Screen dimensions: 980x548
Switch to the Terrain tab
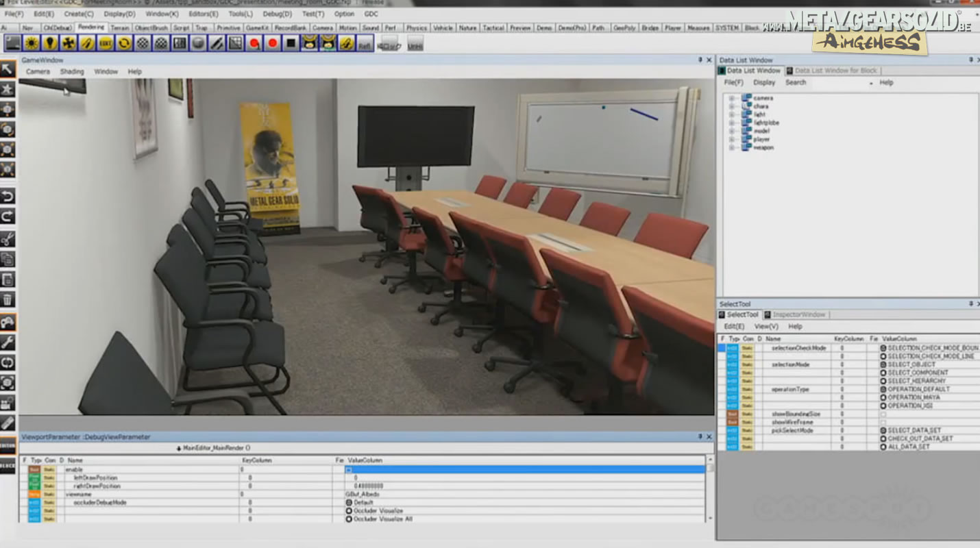point(120,28)
